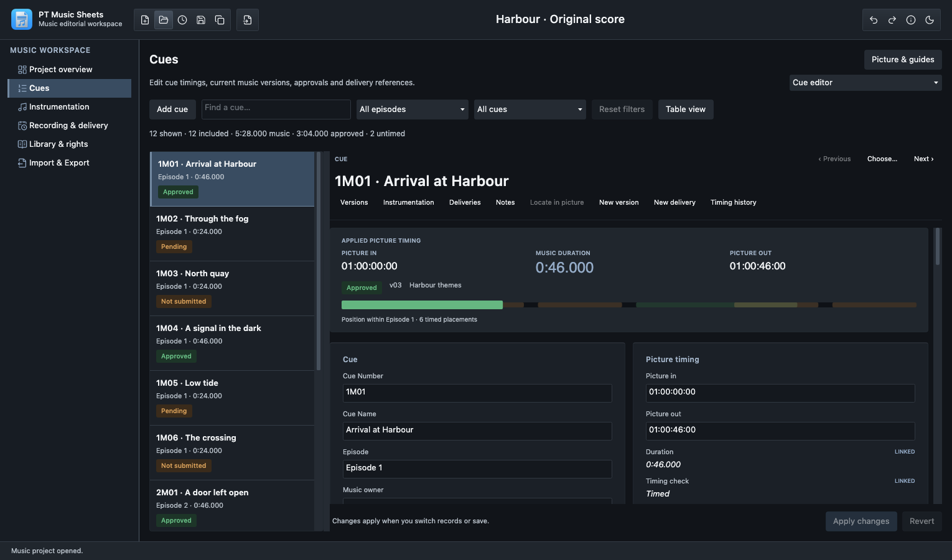This screenshot has height=560, width=952.
Task: Click the Library & rights book icon
Action: tap(22, 144)
